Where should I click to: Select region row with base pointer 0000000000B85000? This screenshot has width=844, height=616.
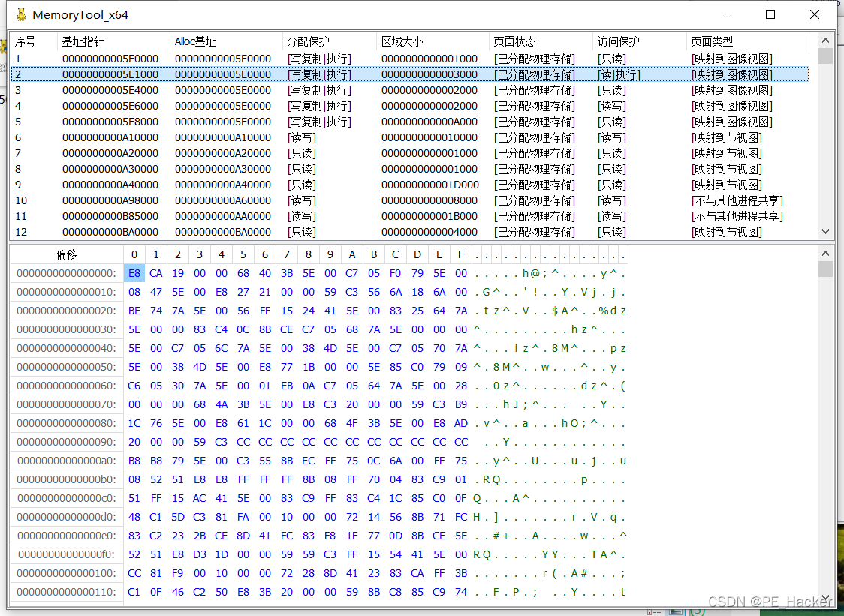point(410,216)
